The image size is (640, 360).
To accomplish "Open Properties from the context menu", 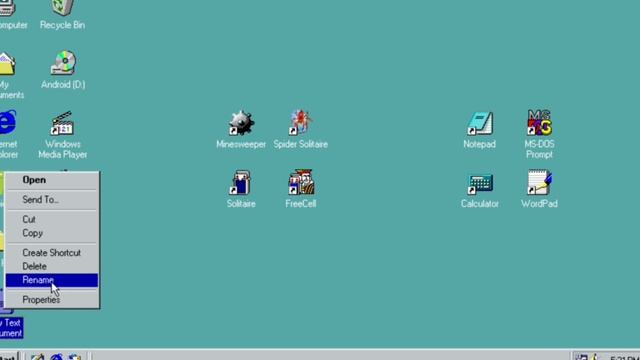I will pos(52,300).
